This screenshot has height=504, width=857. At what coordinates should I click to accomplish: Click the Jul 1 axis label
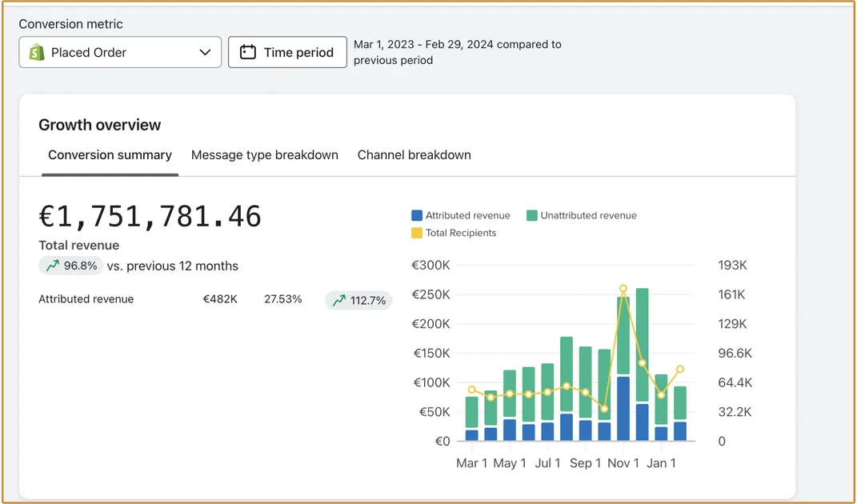(547, 463)
